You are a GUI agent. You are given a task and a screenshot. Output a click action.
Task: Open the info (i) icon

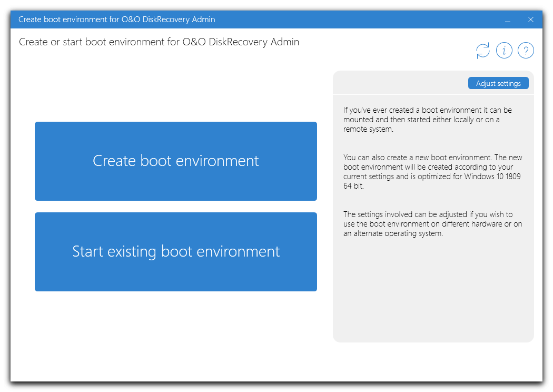tap(504, 51)
